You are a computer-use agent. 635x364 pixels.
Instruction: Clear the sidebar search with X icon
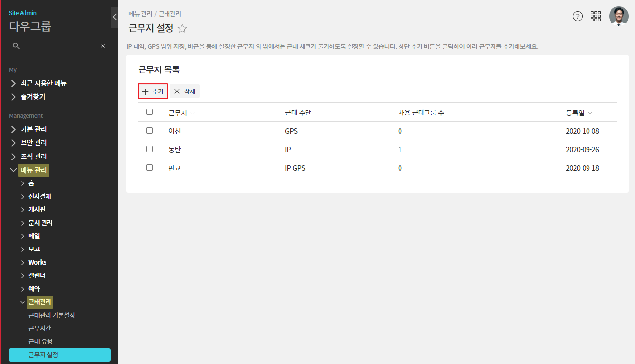(103, 46)
